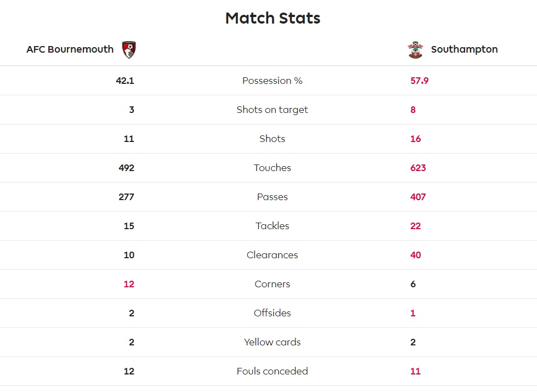Viewport: 537px width, 392px height.
Task: Select the Touches row label
Action: tap(272, 168)
